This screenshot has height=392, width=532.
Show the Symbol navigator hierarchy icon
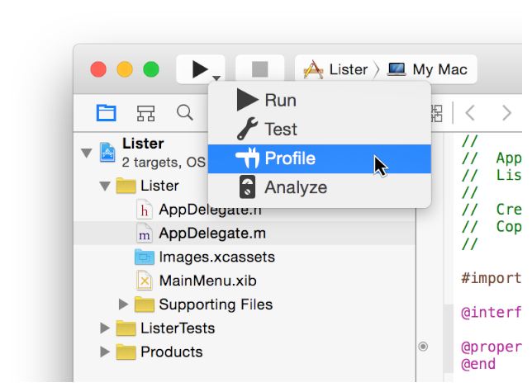(x=146, y=113)
